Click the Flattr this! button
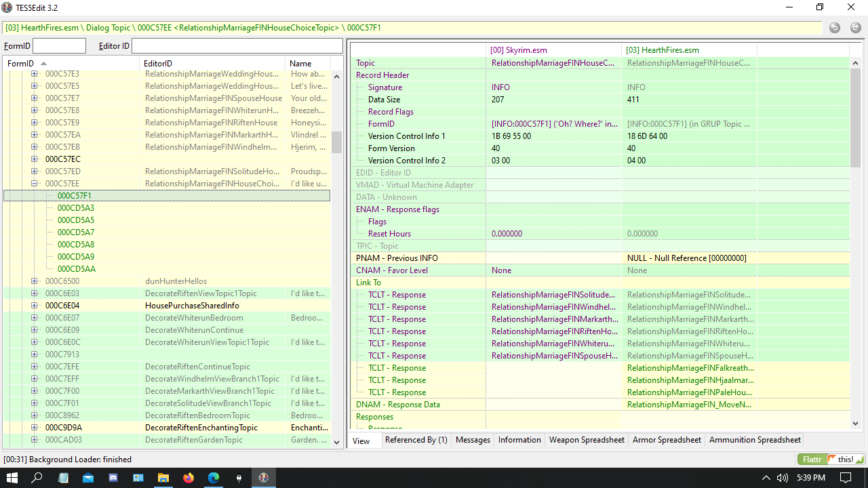The width and height of the screenshot is (868, 488). (831, 459)
